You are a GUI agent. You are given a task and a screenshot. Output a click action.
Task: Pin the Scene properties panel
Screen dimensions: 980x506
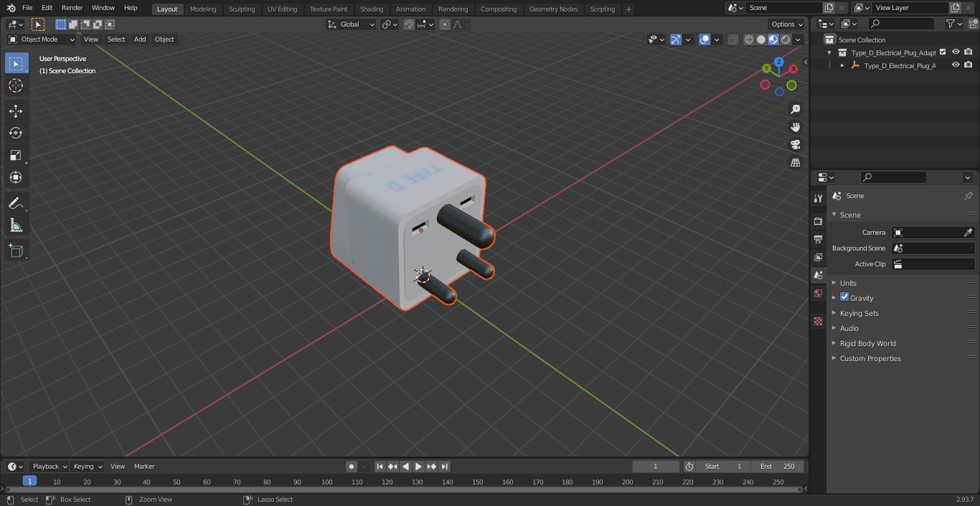click(x=968, y=195)
